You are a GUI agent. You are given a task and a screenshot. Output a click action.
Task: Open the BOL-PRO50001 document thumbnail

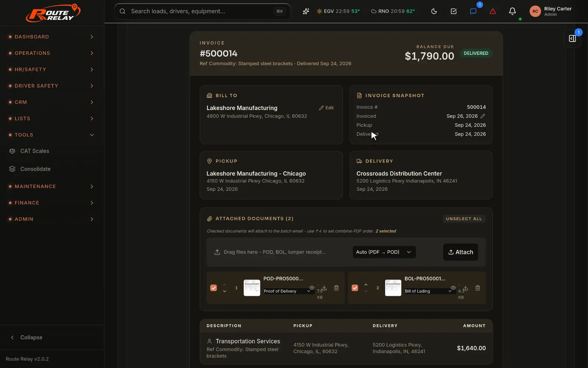coord(393,288)
